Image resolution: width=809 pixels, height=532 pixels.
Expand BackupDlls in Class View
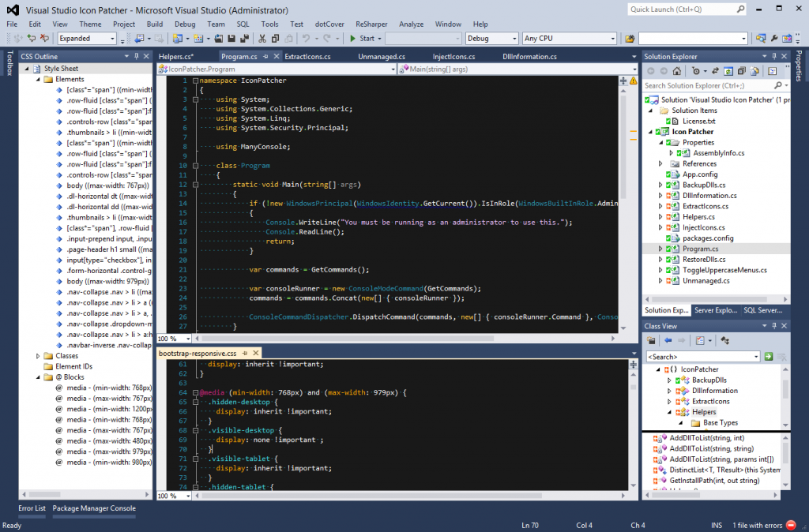click(669, 380)
